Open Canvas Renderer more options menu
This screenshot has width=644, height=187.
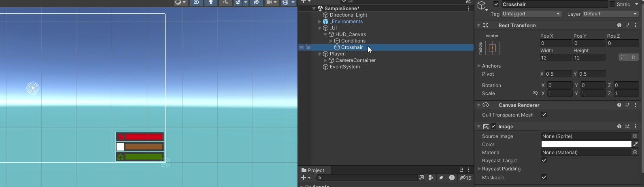pos(635,105)
